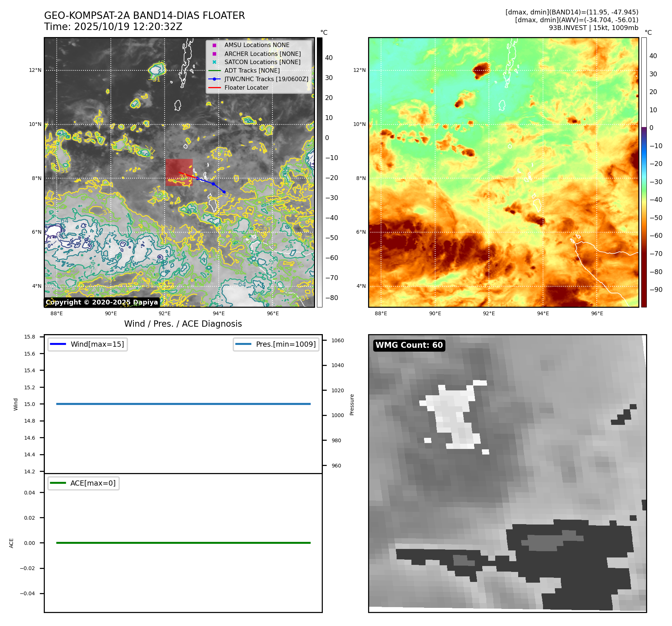
Task: Click the AMSU Locations magenta square marker
Action: click(x=214, y=45)
